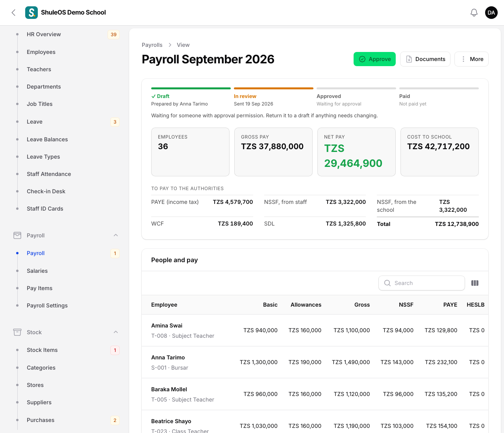Open the Documents button

(425, 59)
